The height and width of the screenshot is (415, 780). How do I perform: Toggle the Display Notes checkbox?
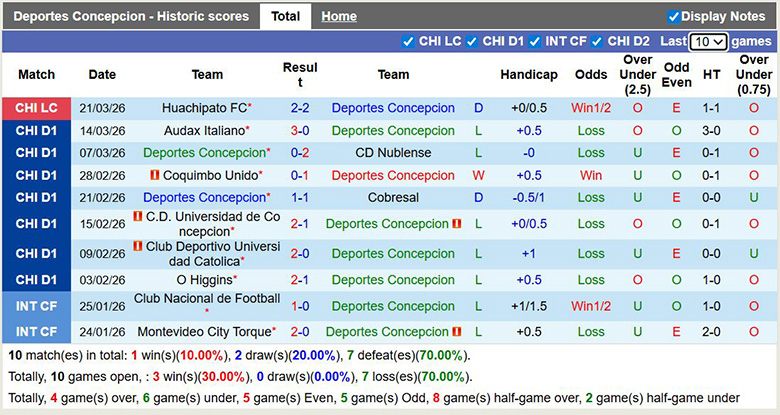tap(674, 16)
